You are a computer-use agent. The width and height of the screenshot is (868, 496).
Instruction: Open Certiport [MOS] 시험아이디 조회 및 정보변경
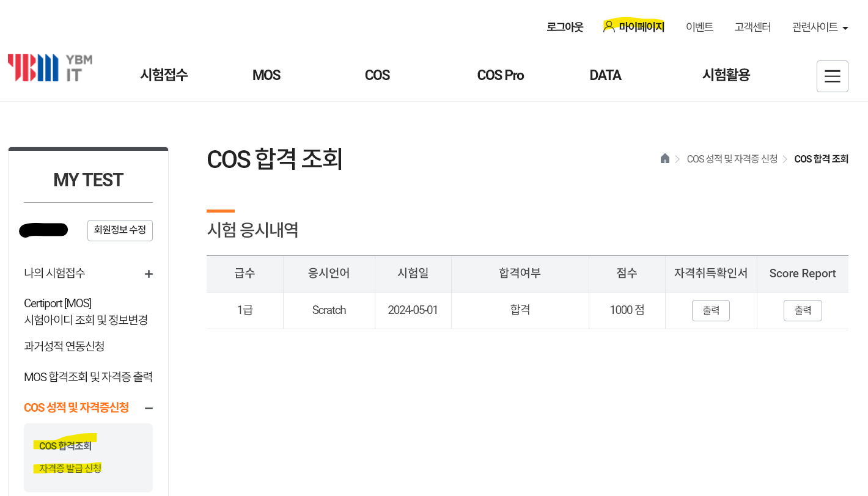(x=86, y=312)
